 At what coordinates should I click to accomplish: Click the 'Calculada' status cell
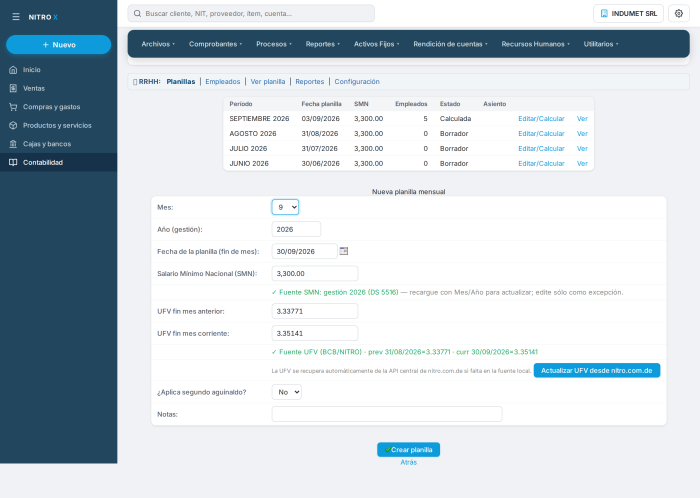(455, 119)
